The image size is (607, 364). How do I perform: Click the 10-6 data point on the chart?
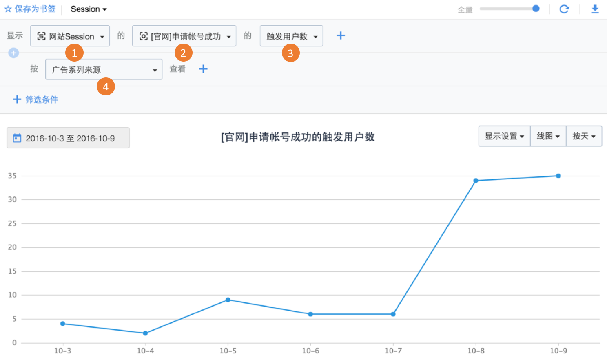(310, 314)
